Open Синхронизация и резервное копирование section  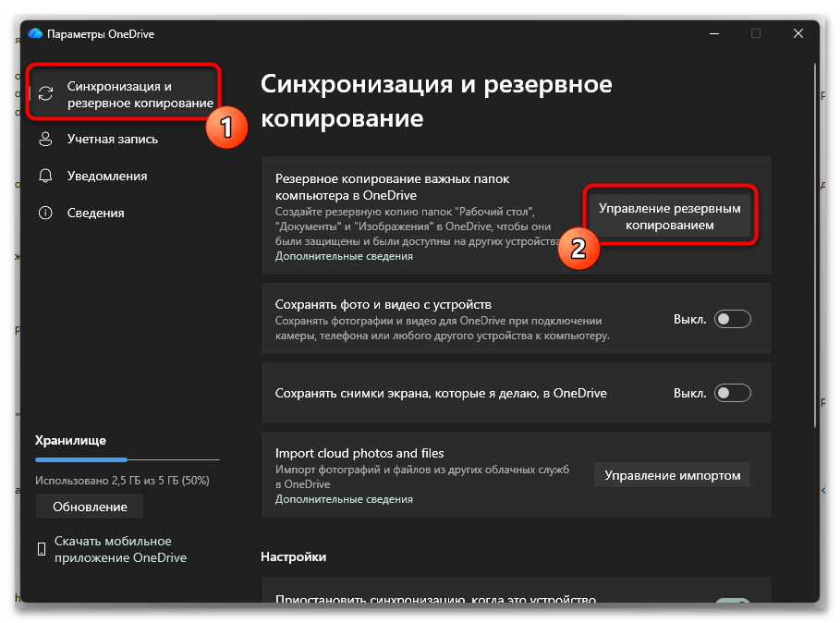click(124, 94)
